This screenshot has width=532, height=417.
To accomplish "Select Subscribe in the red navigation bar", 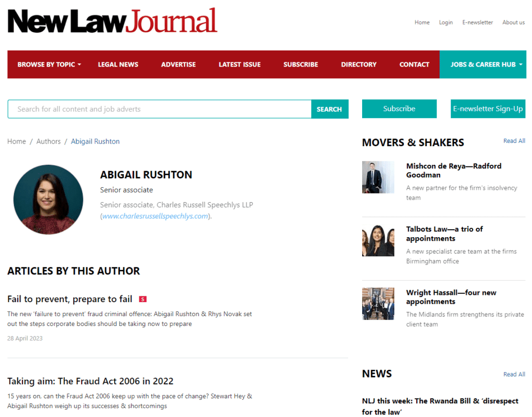I will (x=301, y=64).
